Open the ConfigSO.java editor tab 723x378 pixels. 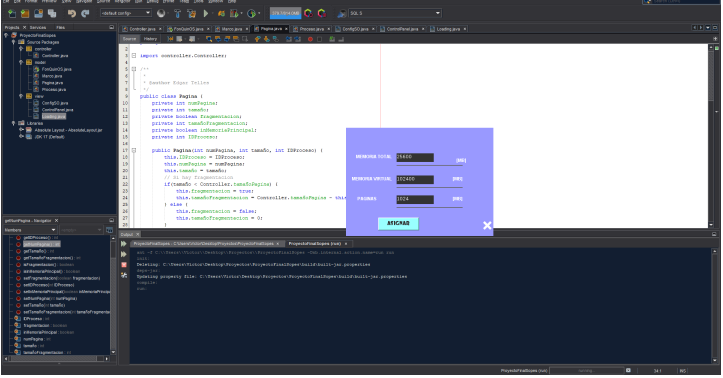point(355,29)
